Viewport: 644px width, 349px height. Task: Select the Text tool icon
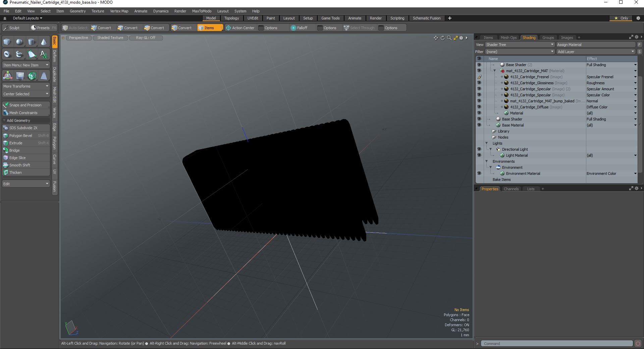[x=44, y=54]
